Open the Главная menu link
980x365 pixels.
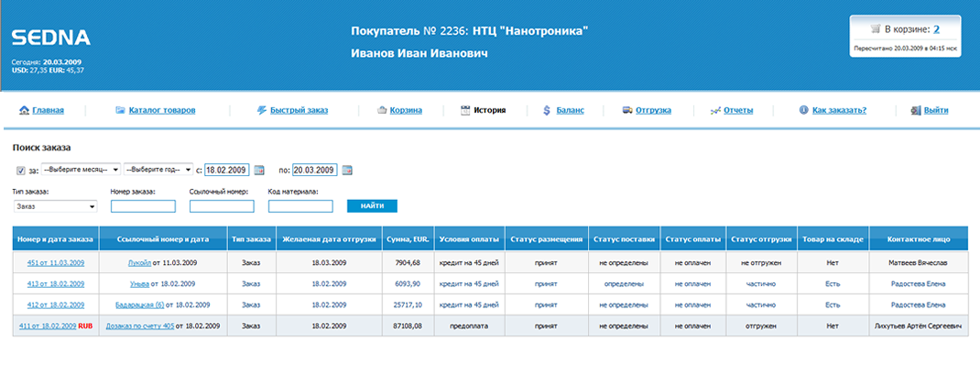click(49, 111)
